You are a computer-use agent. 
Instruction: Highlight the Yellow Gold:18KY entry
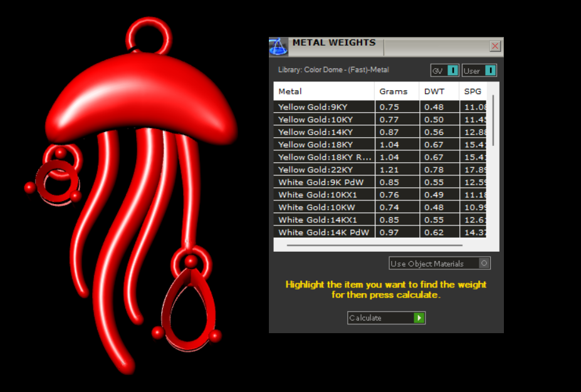click(380, 145)
